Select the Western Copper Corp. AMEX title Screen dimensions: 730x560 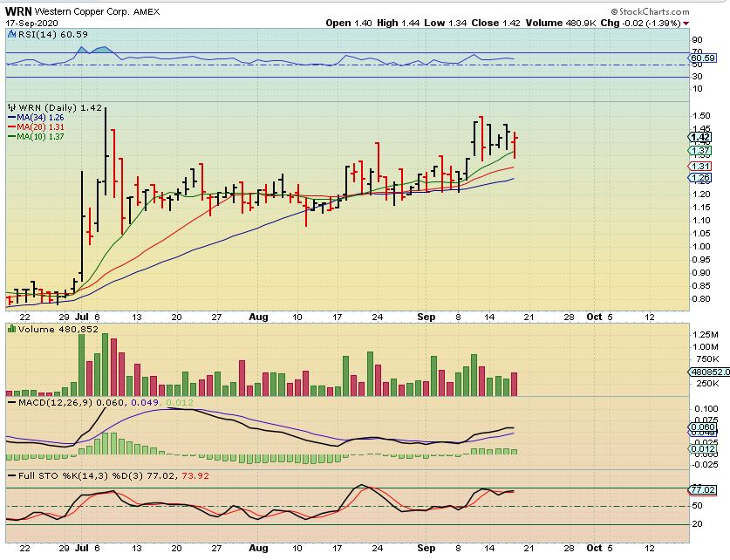[x=97, y=11]
